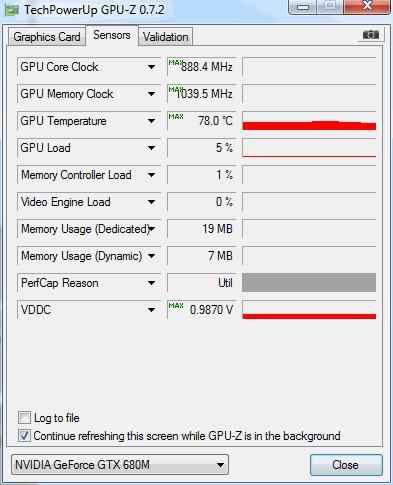This screenshot has width=393, height=485.
Task: Open the GPU Load sensor dropdown
Action: (x=151, y=148)
